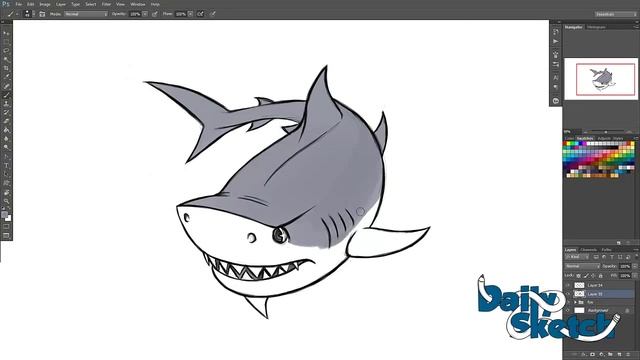The width and height of the screenshot is (640, 360).
Task: Toggle pressure for opacity button
Action: tap(155, 14)
